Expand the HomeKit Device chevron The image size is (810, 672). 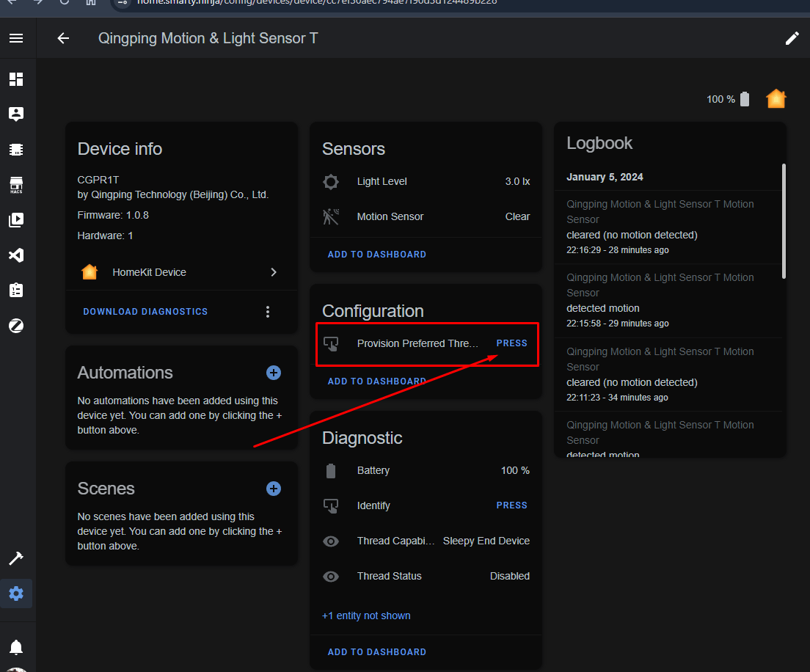point(274,272)
